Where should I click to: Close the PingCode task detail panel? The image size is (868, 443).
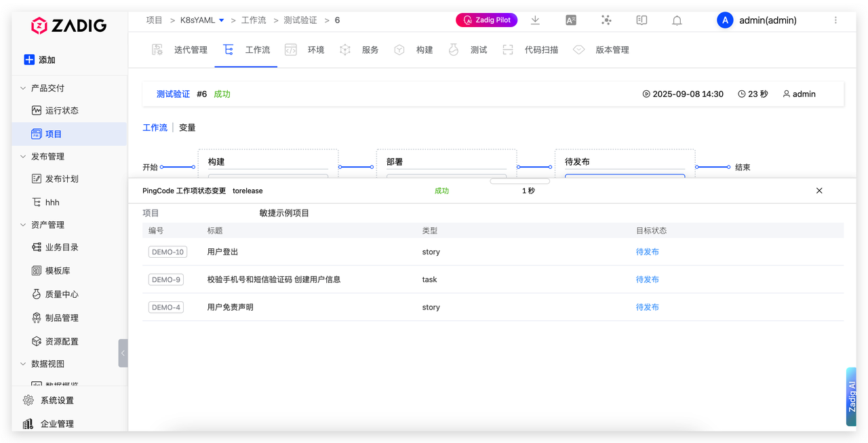tap(819, 191)
